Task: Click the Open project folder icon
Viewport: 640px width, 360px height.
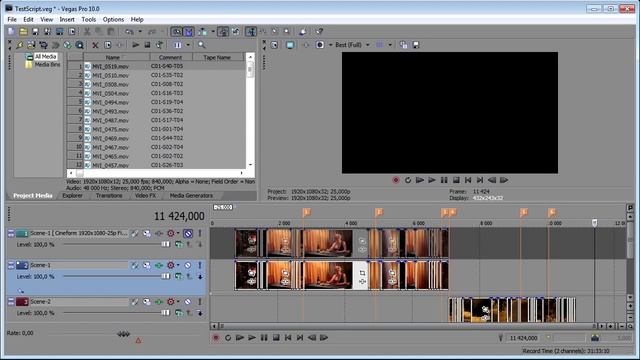Action: [23, 31]
